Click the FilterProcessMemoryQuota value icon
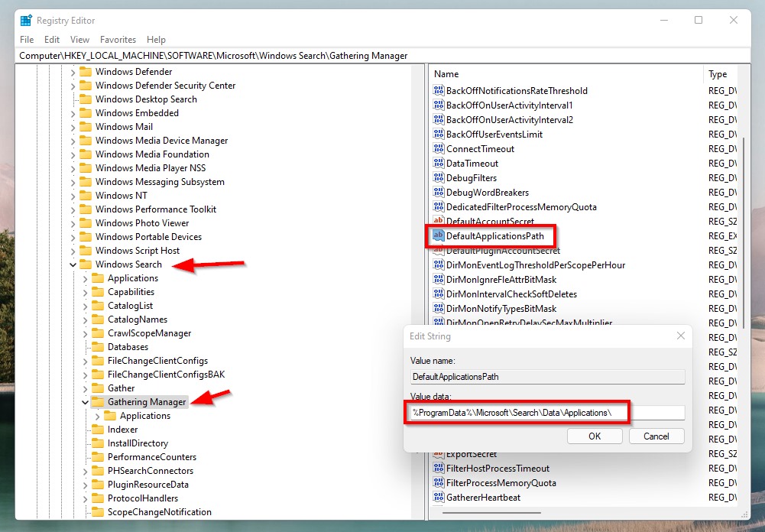 [x=439, y=483]
